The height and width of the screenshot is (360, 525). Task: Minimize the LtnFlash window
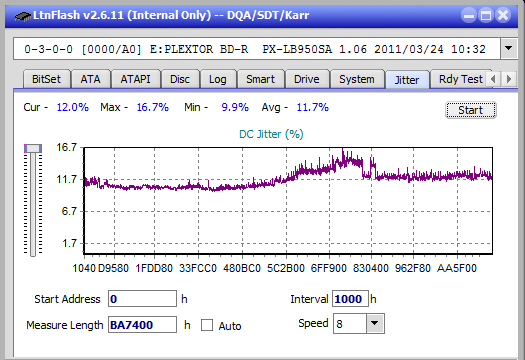469,15
